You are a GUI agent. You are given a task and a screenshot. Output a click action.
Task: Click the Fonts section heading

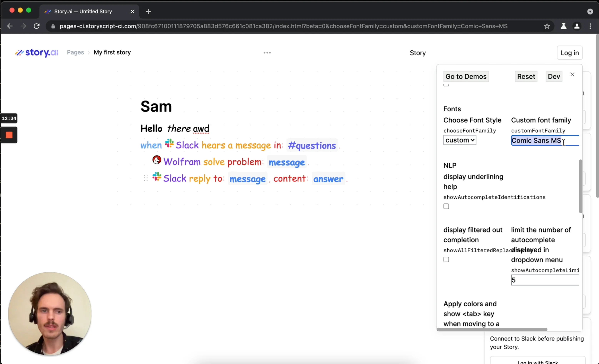tap(452, 109)
